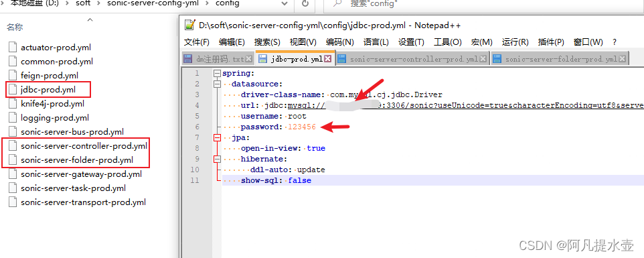Click the save-state icon on sonic-server-folder-prod.yml tab
This screenshot has height=258, width=644.
(x=497, y=59)
